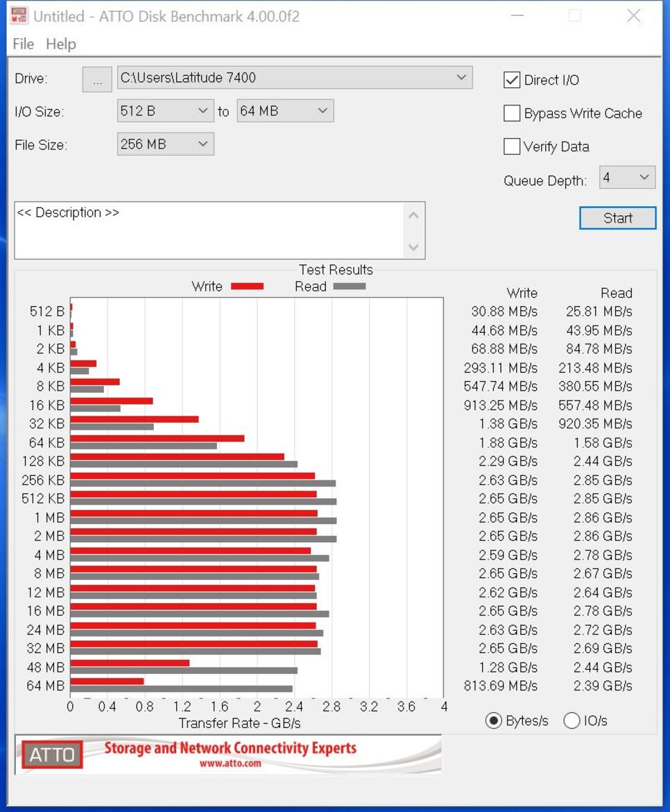Click the 64 MB gray read bar
Viewport: 670px width, 812px height.
pos(182,688)
